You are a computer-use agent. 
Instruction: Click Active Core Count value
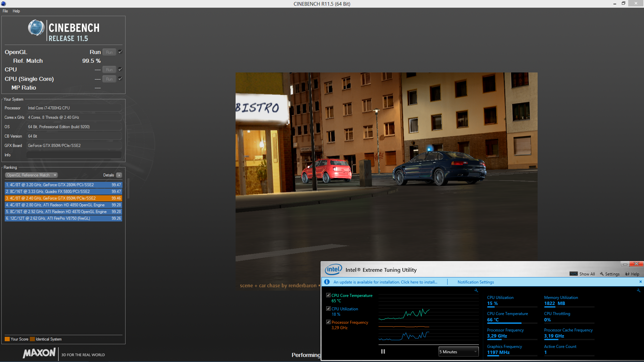[545, 352]
